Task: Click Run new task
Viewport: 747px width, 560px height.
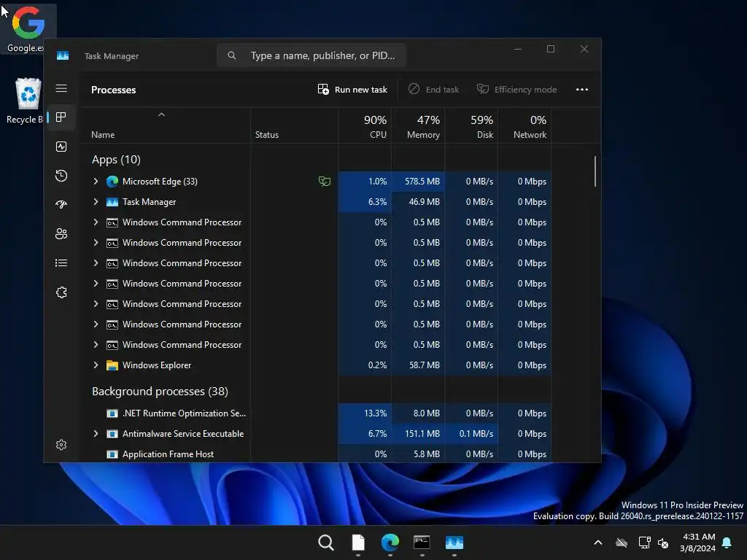Action: point(352,90)
